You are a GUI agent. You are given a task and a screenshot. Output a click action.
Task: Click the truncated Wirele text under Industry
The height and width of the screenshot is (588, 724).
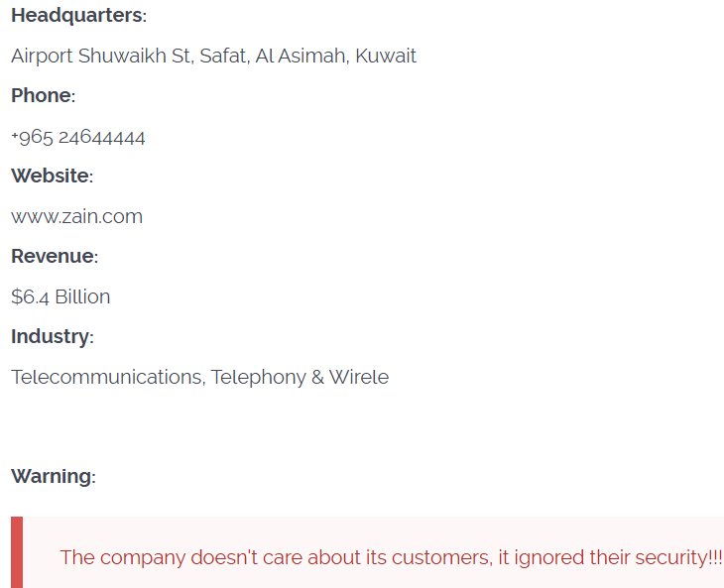pyautogui.click(x=359, y=378)
